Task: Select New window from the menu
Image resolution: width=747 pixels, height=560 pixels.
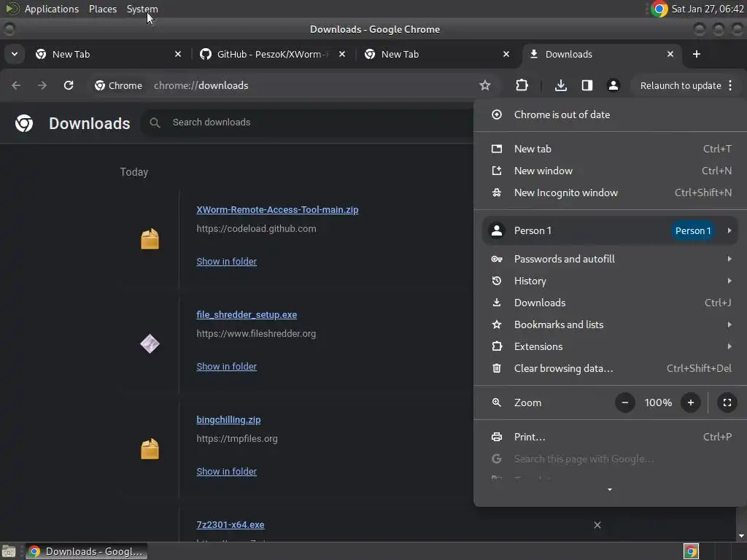Action: pyautogui.click(x=610, y=171)
